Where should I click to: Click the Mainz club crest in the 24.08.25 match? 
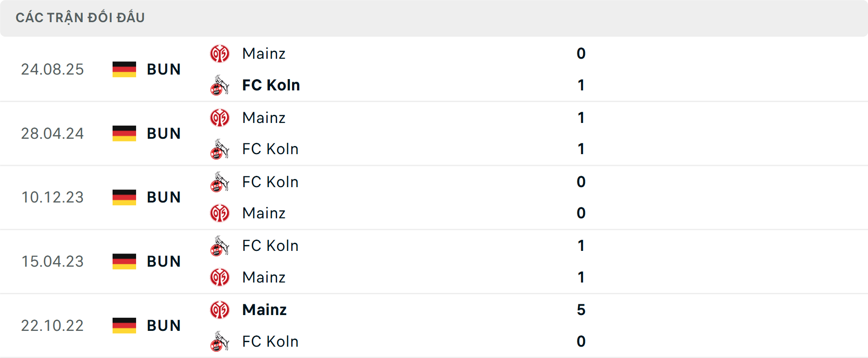coord(220,53)
